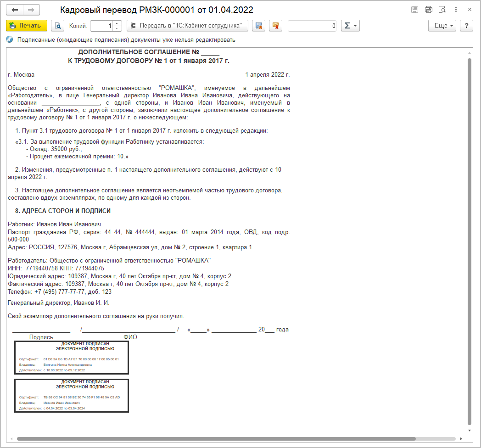Click the line Оклад: 35000 руб.
The width and height of the screenshot is (481, 448).
click(x=54, y=149)
